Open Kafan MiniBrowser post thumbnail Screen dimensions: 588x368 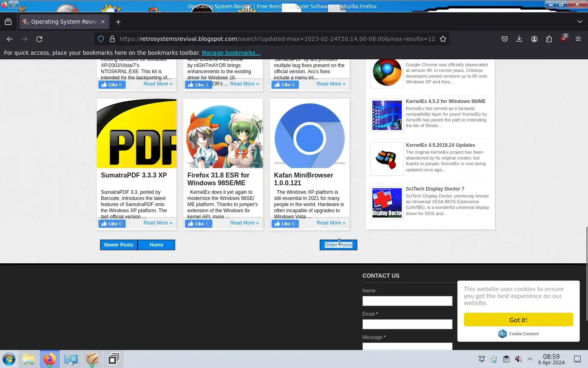coord(310,133)
